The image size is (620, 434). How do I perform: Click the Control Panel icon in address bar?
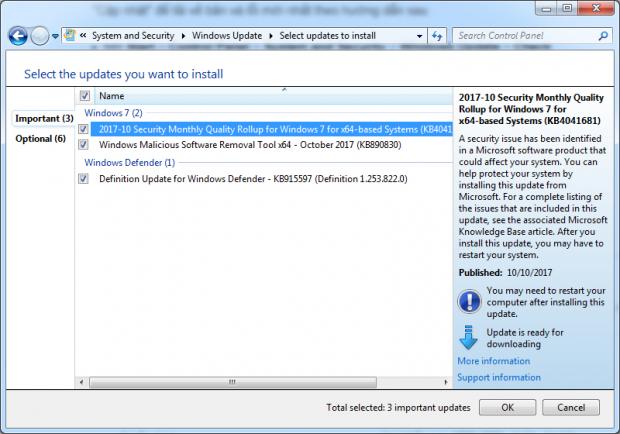click(x=70, y=36)
